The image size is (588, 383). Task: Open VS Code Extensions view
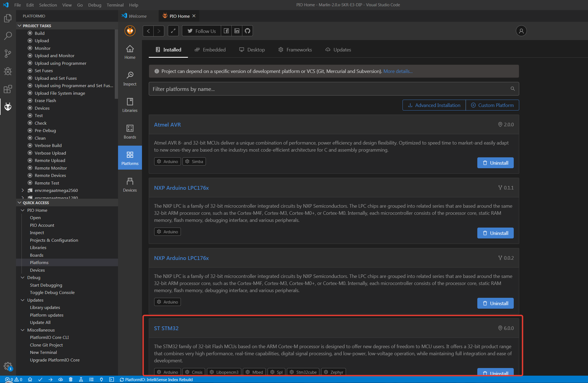[x=8, y=89]
